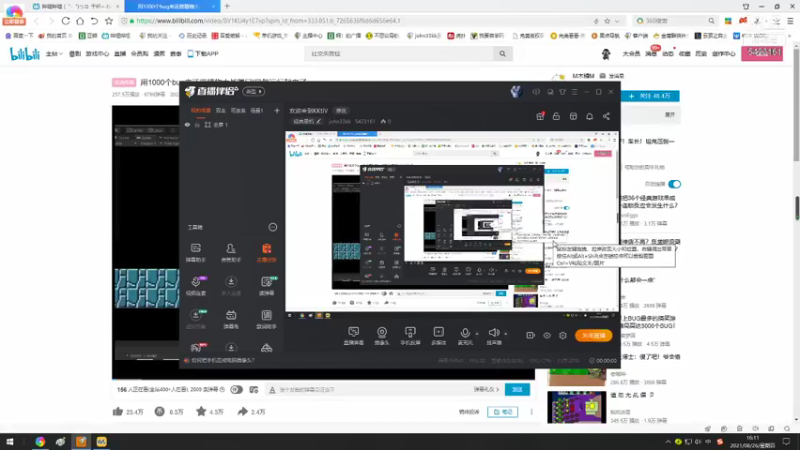
Task: Open 游戏中心 in Bilibili navigation
Action: pos(97,54)
